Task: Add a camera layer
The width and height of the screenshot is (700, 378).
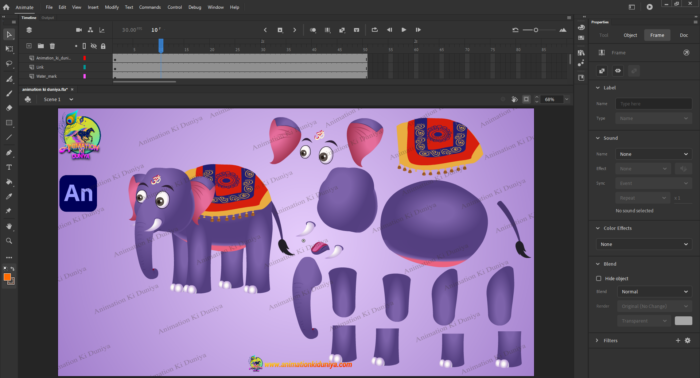Action: coord(79,30)
